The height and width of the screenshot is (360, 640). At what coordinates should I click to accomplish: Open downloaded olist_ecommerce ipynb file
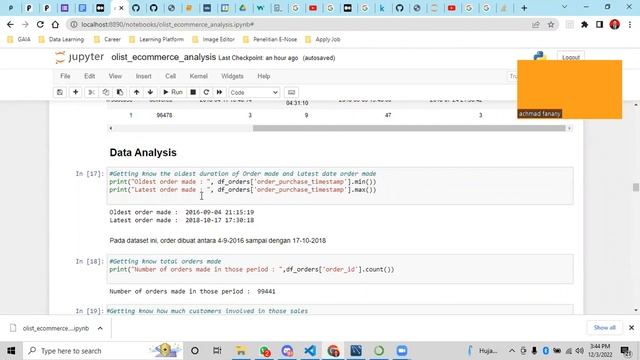click(50, 328)
